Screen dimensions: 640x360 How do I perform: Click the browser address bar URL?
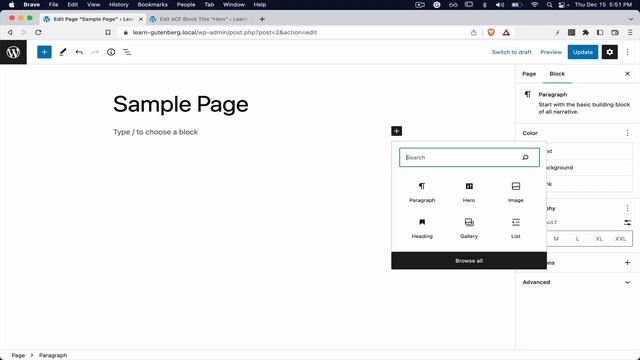point(224,32)
